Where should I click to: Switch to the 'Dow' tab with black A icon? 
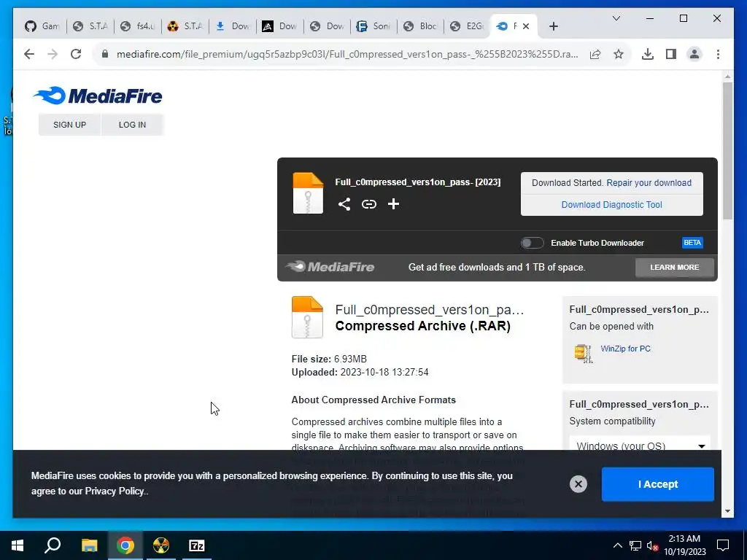tap(279, 26)
